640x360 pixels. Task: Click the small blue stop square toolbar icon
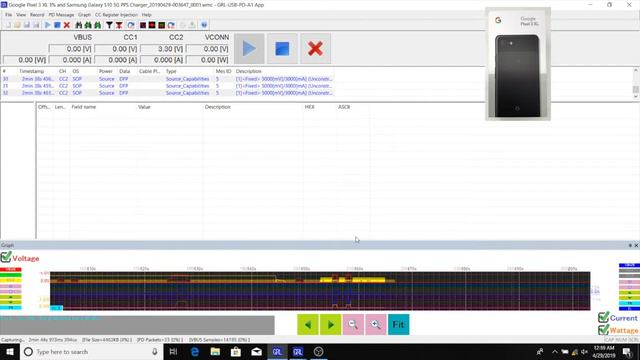point(57,25)
